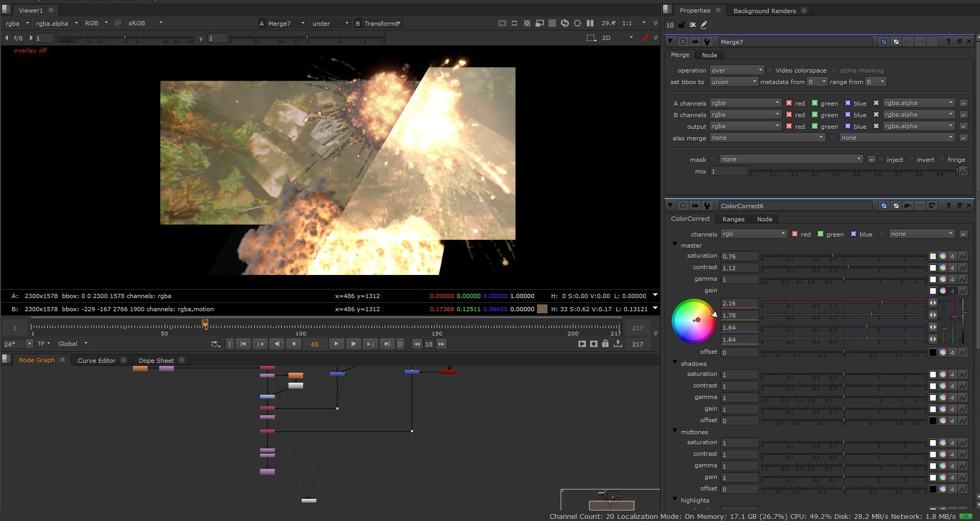
Task: Click the lock icon in Properties toolbar
Action: (682, 25)
